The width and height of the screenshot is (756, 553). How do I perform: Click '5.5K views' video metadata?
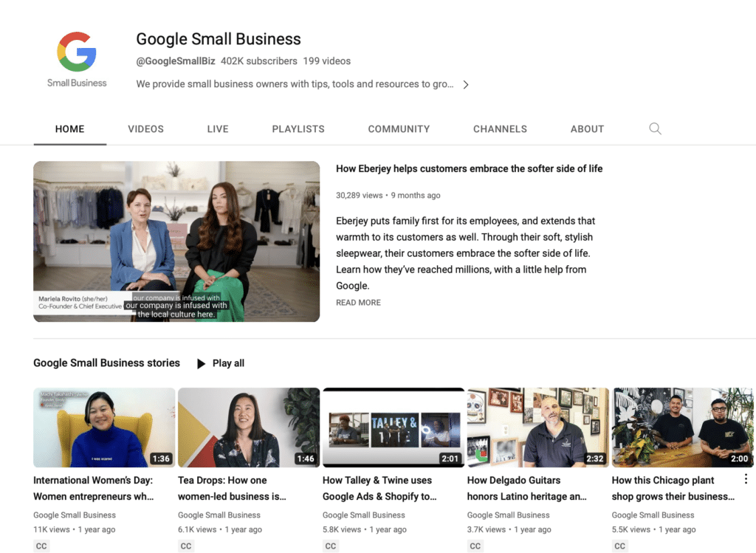pyautogui.click(x=631, y=529)
